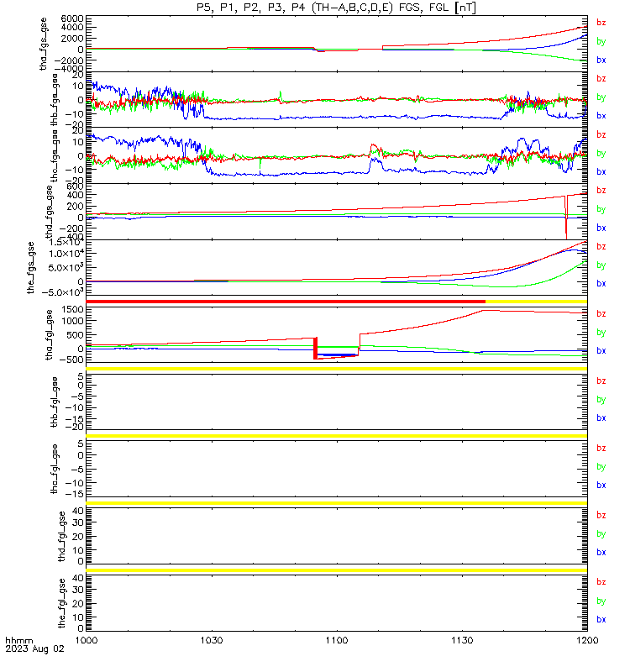Click the yellow segment of the bar under the_fgs_gse
Image resolution: width=630 pixels, height=672 pixels.
536,302
